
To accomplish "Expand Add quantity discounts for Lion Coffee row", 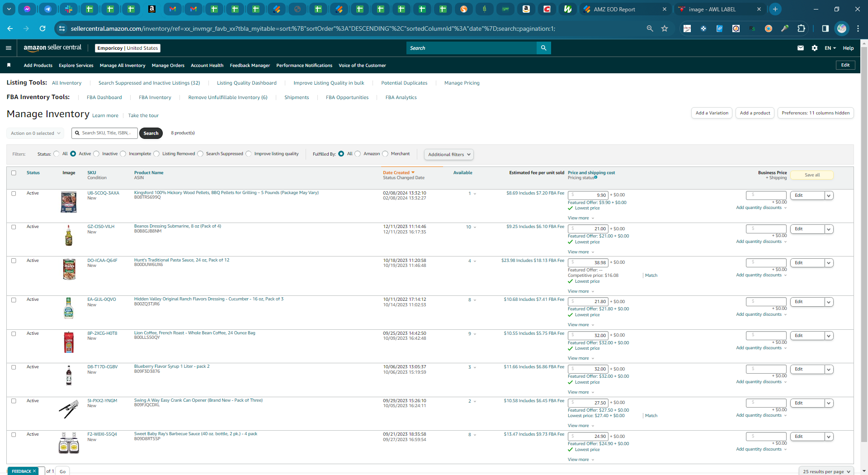I will (761, 348).
